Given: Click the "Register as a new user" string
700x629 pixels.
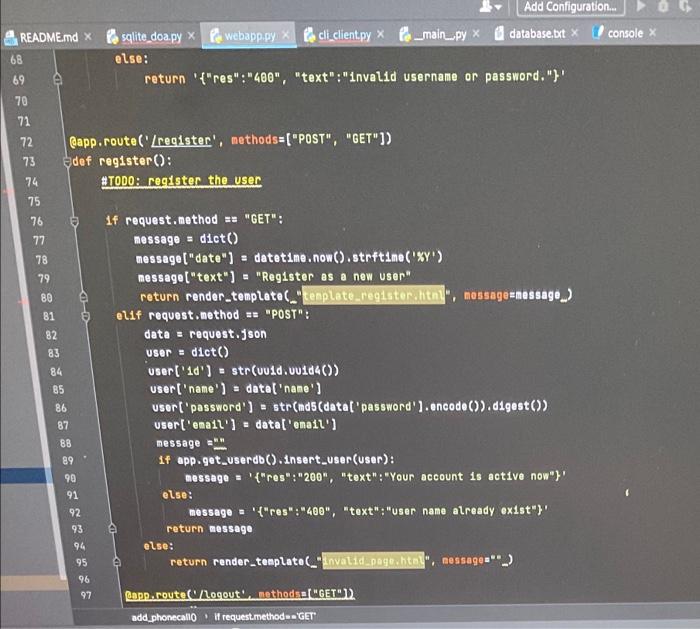Looking at the screenshot, I should 333,277.
